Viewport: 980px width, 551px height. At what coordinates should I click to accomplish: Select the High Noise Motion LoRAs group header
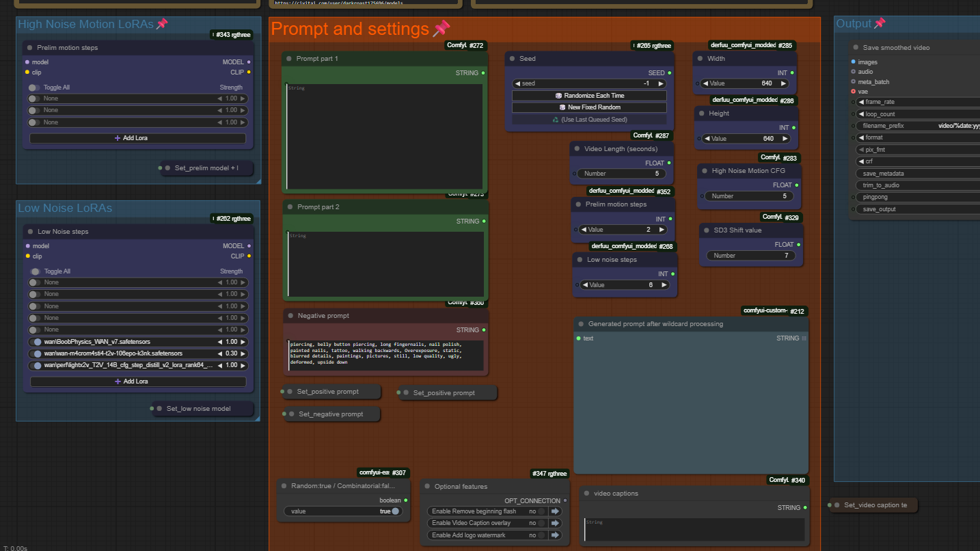point(85,25)
